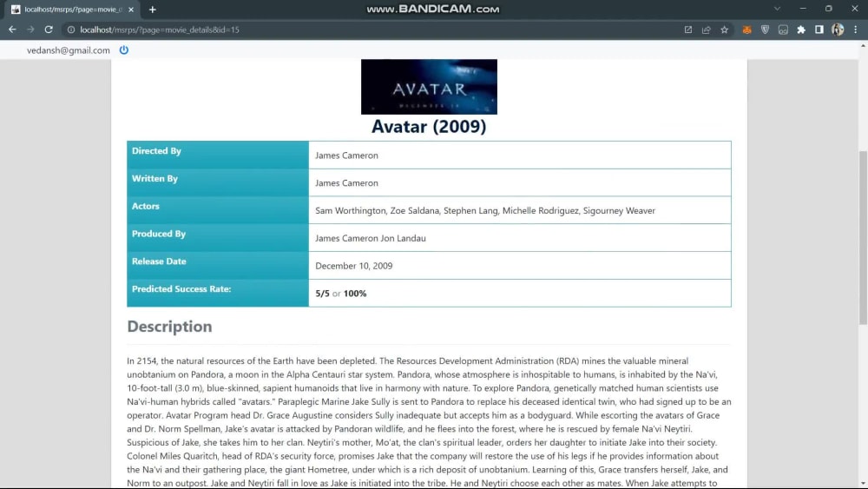Bookmark this page with the star
868x489 pixels.
725,30
